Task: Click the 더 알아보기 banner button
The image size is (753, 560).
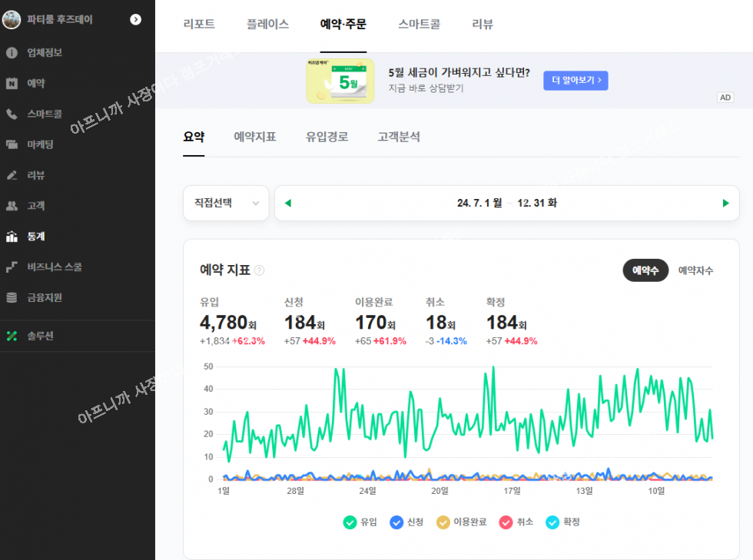Action: [576, 81]
